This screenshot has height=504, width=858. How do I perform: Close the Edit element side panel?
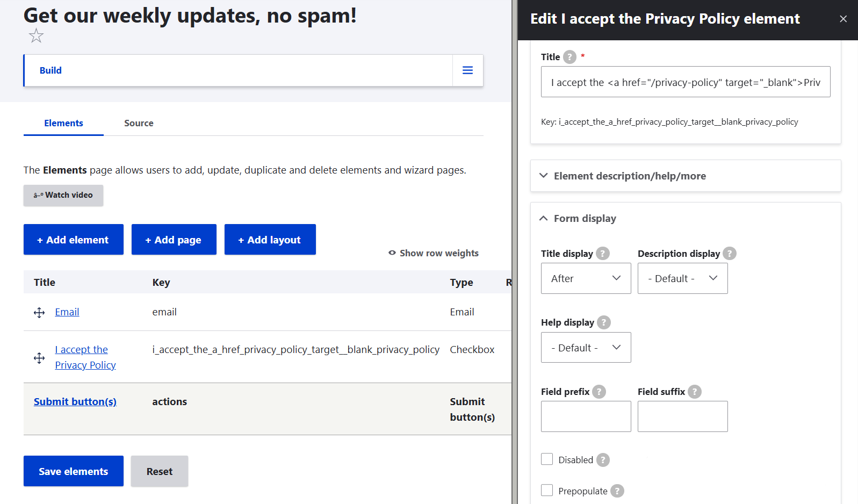pos(843,19)
